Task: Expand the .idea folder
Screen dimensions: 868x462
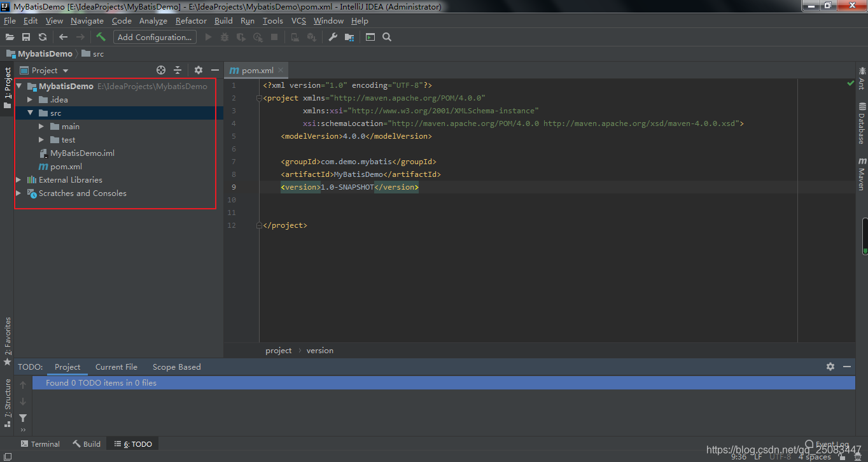Action: (30, 99)
